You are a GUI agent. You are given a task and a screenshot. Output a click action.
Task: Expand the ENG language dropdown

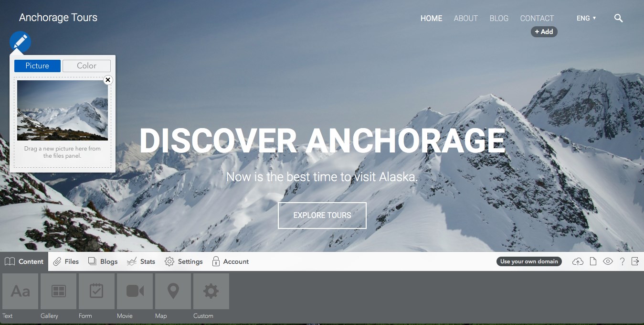[x=586, y=18]
